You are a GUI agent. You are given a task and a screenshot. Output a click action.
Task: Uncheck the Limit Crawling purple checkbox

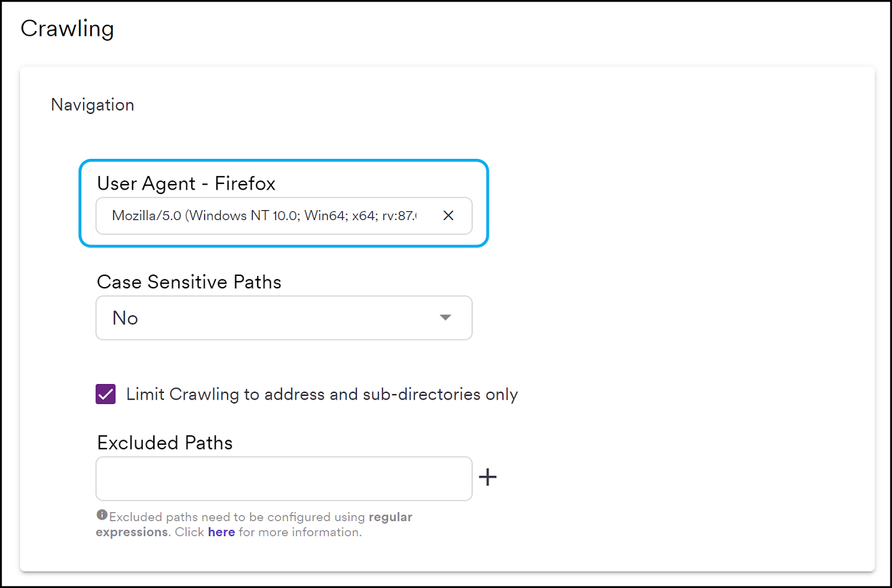click(105, 394)
